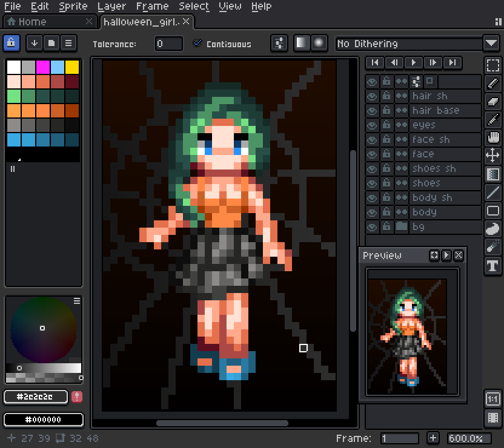Viewport: 504px width, 448px height.
Task: Select the Contour tool
Action: [x=492, y=229]
